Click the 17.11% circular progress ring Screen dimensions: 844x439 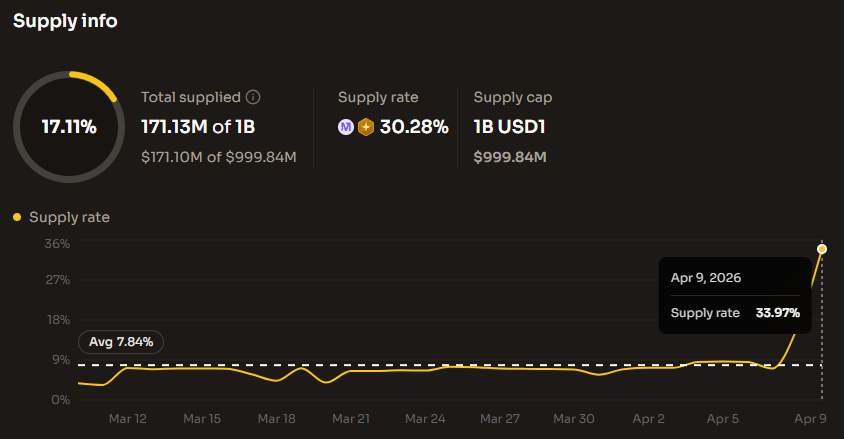(69, 127)
